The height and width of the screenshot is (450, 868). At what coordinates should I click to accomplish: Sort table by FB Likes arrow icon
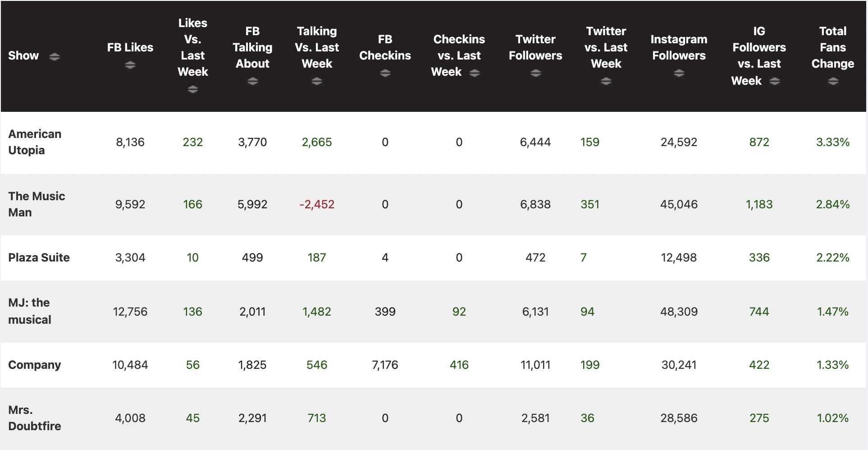130,65
